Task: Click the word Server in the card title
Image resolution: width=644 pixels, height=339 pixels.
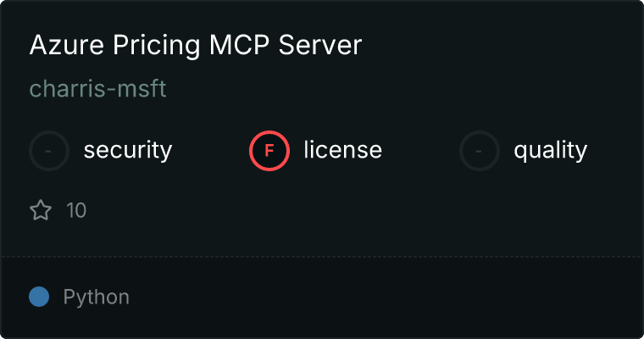Action: [320, 45]
